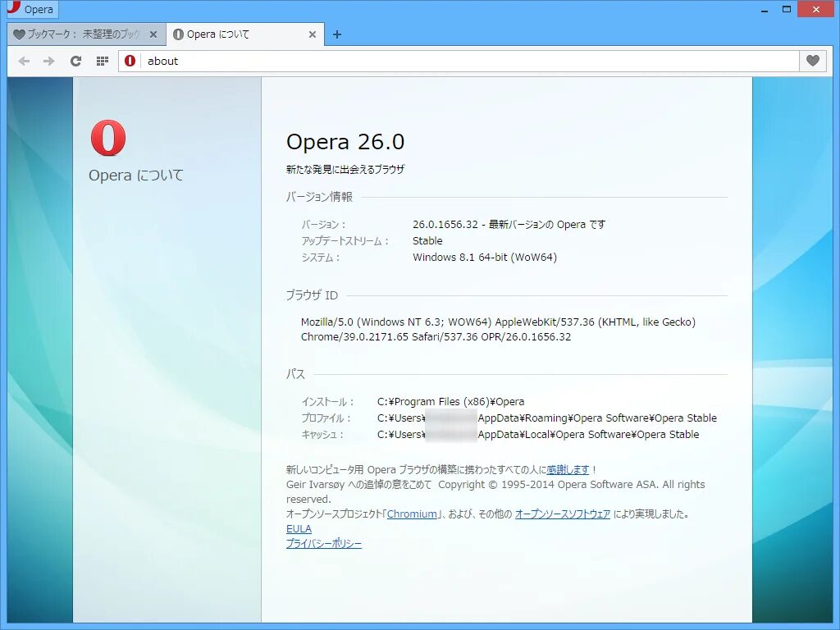Open the オープンソースソフトウェア link
Viewport: 840px width, 630px height.
pyautogui.click(x=563, y=514)
